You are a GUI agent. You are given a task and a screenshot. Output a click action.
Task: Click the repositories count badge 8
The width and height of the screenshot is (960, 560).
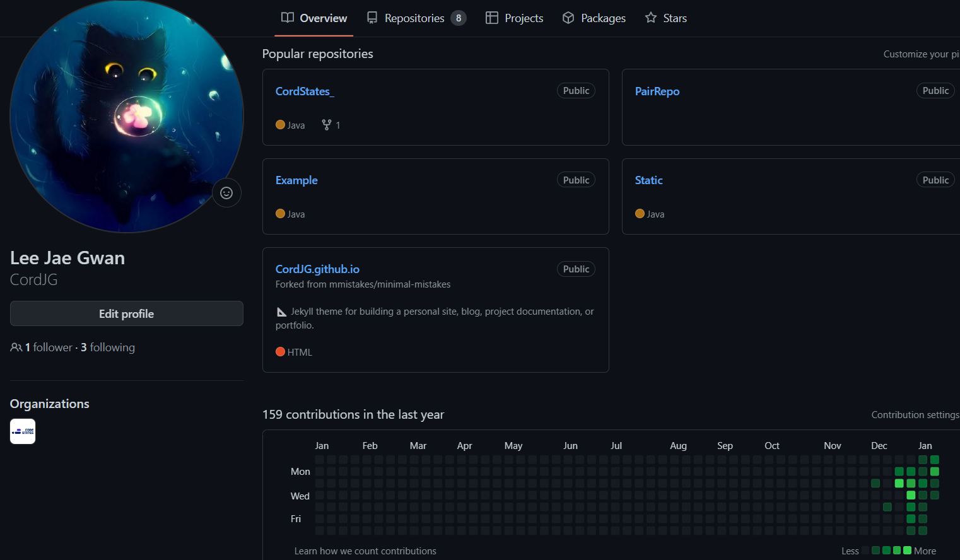pyautogui.click(x=459, y=18)
